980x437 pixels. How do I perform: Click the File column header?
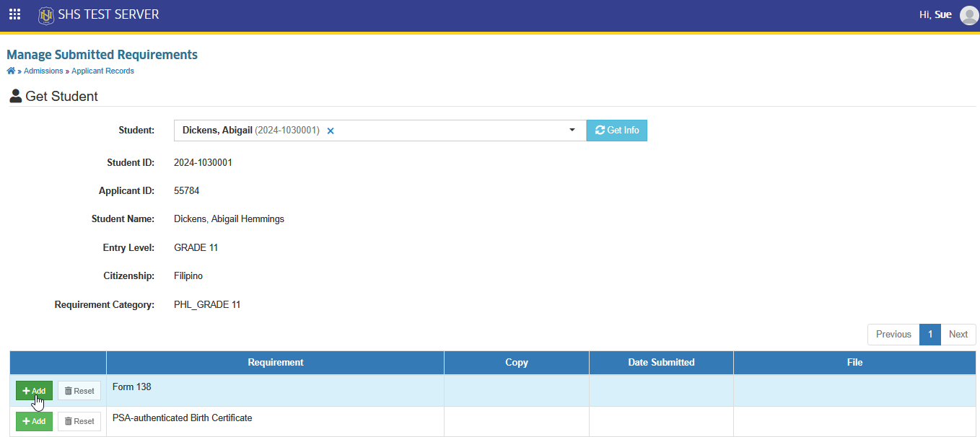pyautogui.click(x=854, y=363)
